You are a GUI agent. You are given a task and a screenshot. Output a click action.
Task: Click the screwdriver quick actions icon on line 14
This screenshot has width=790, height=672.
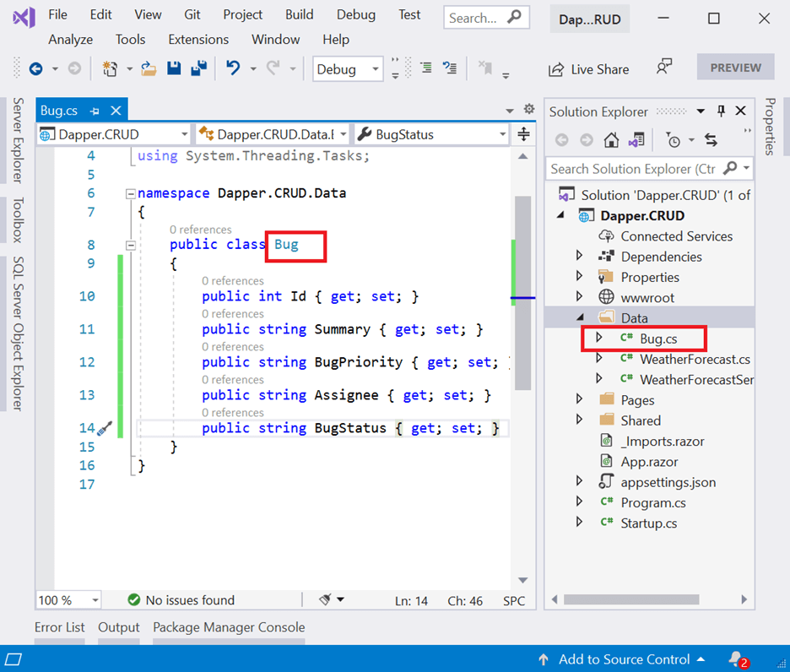106,428
